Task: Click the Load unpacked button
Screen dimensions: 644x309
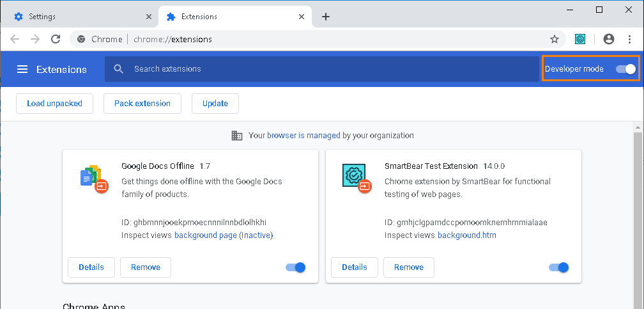Action: (x=54, y=103)
